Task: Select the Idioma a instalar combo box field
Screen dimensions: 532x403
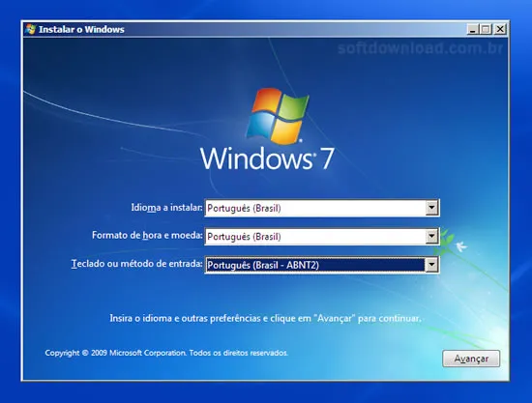Action: tap(322, 208)
